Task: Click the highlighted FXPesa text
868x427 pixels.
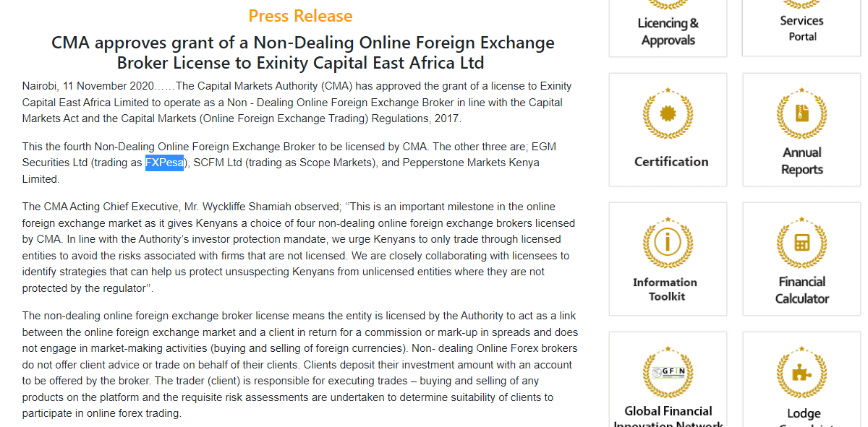Action: [164, 163]
